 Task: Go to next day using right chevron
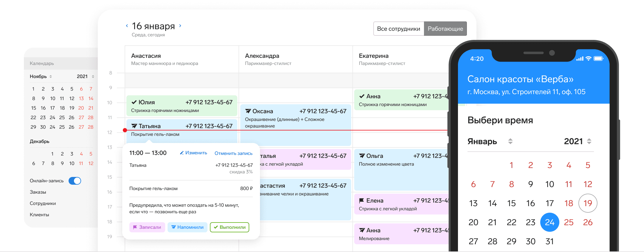click(x=180, y=26)
